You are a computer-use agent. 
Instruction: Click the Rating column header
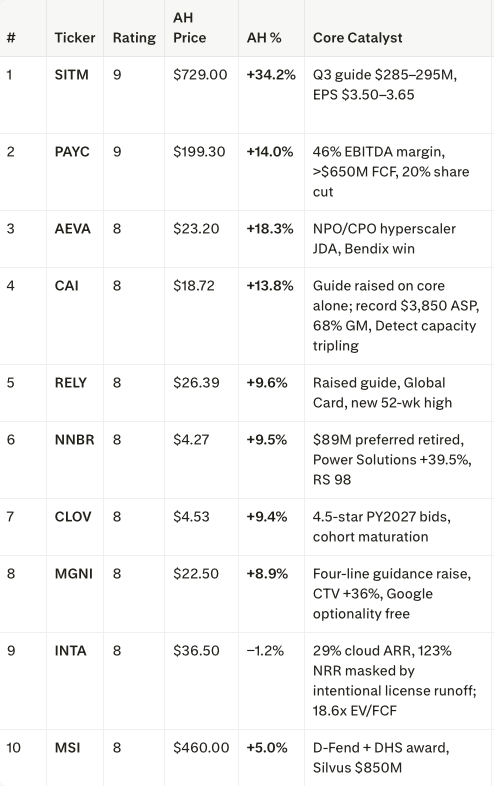pyautogui.click(x=134, y=38)
